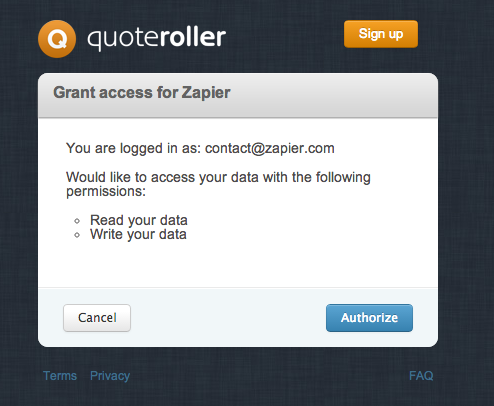Click the Sign up button
Viewport: 494px width, 406px height.
[381, 34]
